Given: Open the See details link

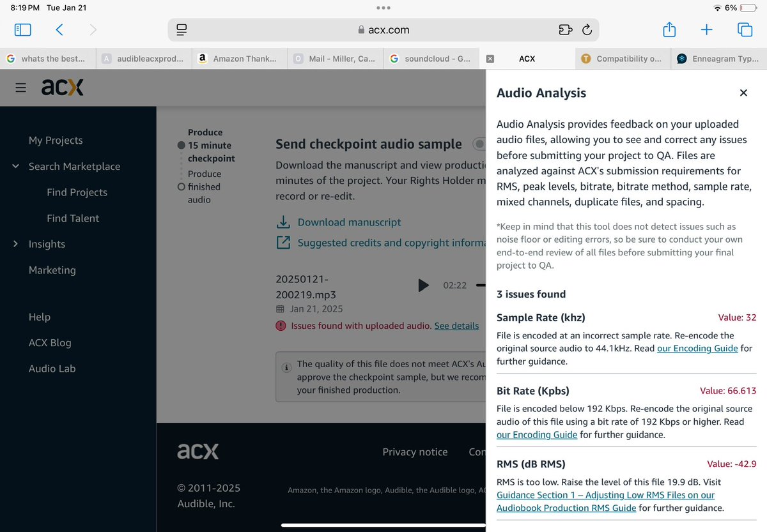Looking at the screenshot, I should 456,326.
